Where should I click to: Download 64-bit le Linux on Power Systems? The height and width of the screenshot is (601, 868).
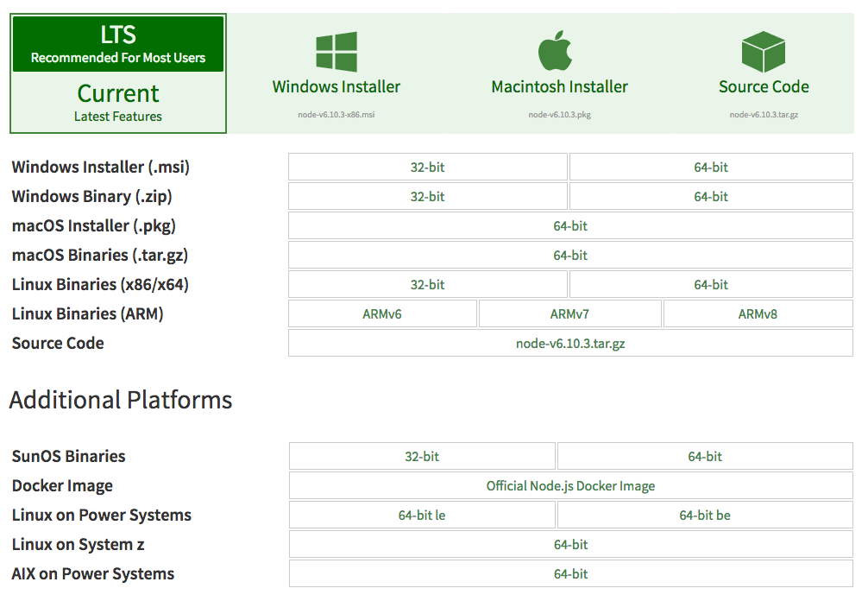422,515
